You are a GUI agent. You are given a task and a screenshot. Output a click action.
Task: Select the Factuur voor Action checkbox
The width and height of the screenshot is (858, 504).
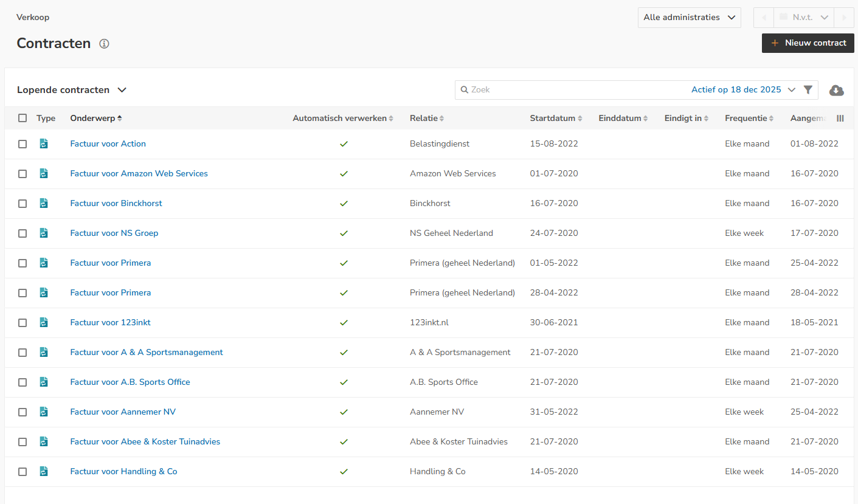pyautogui.click(x=22, y=144)
